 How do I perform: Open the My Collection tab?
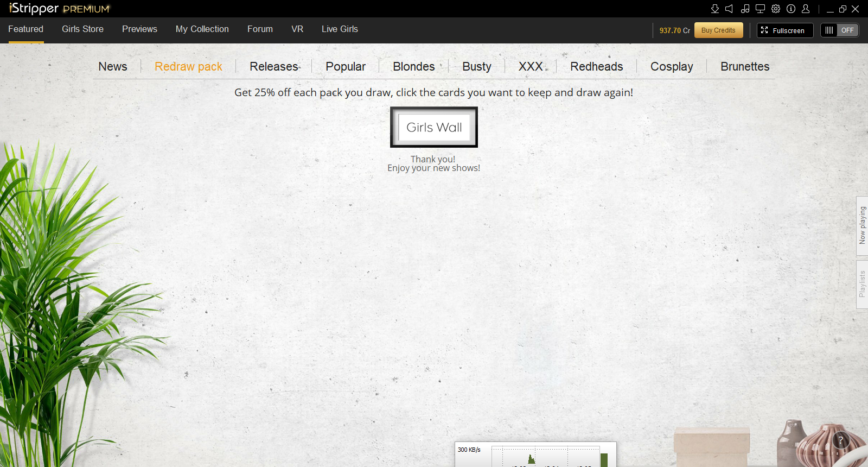202,29
